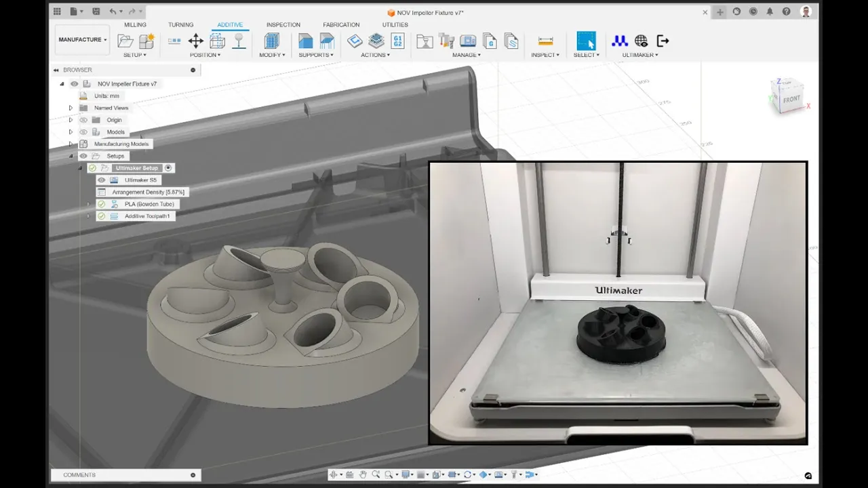Open the MANUFACTURE workspace dropdown

pyautogui.click(x=82, y=40)
